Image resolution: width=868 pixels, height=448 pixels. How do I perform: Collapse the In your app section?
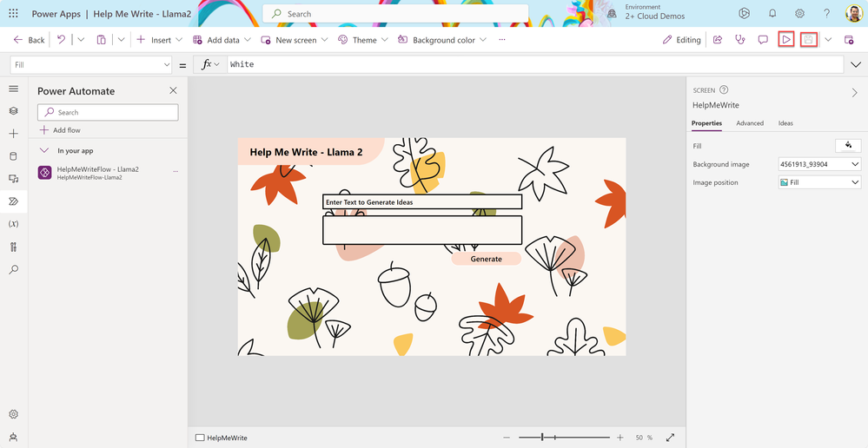44,150
